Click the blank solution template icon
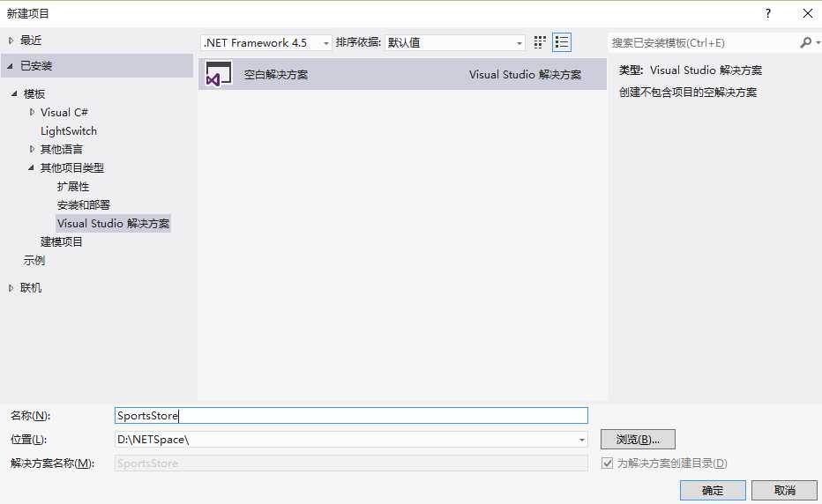 pos(218,74)
